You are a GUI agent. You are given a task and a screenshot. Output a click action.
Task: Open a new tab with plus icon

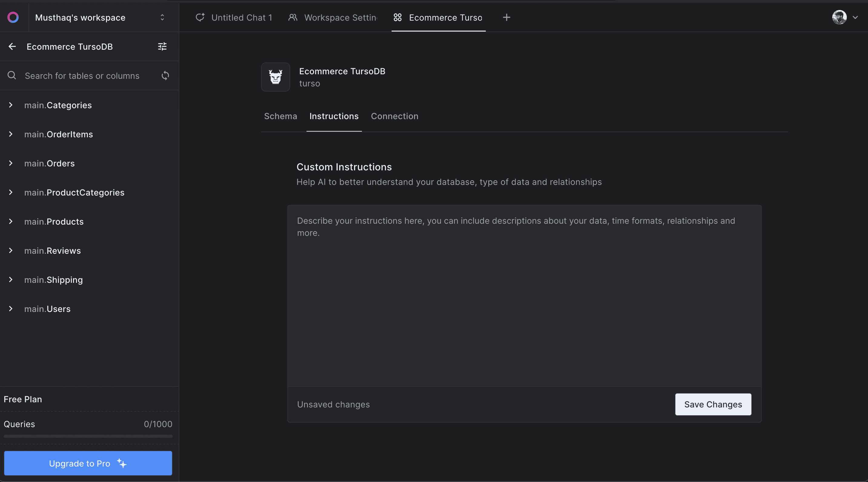[506, 17]
